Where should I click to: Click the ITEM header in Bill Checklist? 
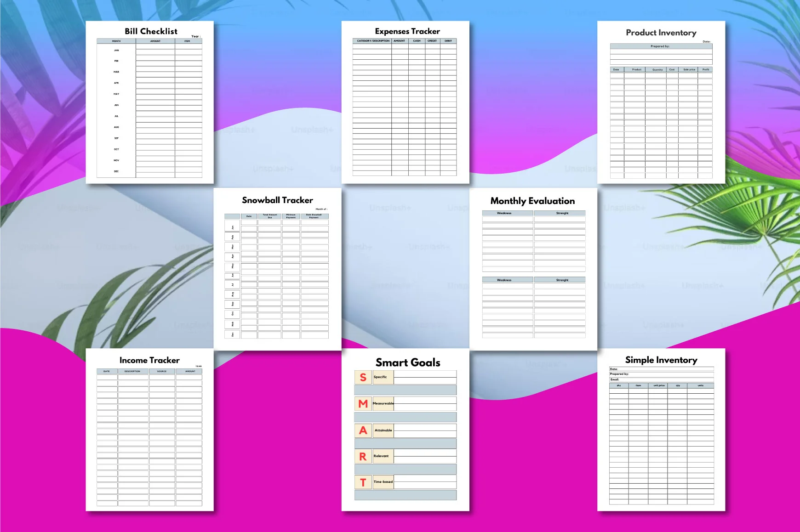[188, 41]
